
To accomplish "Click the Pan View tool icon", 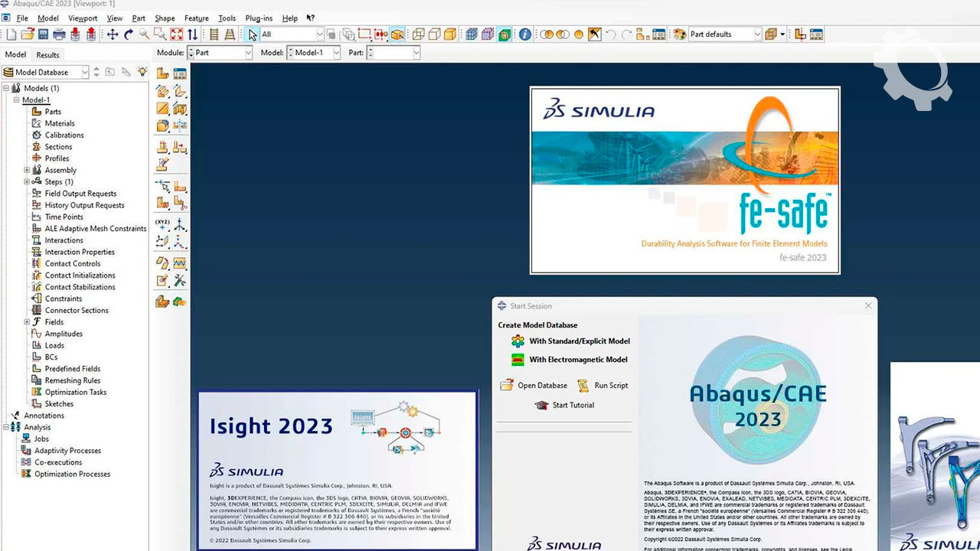I will pyautogui.click(x=113, y=34).
